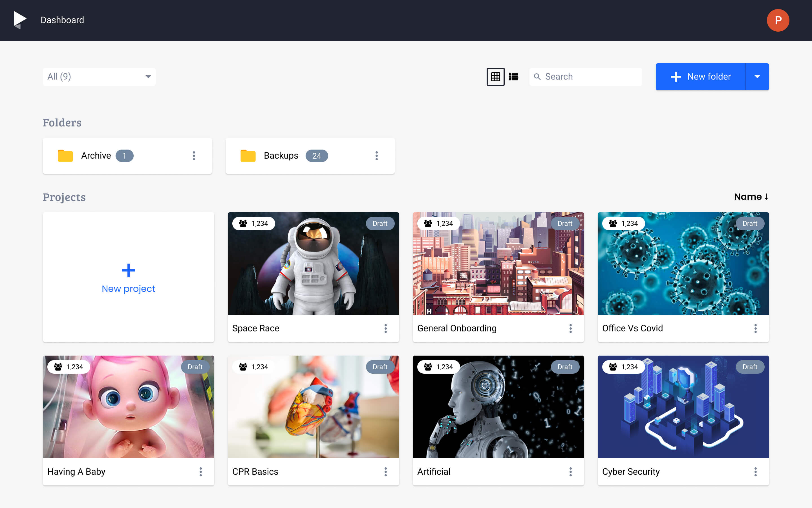Click the Dashboard title

pyautogui.click(x=62, y=20)
